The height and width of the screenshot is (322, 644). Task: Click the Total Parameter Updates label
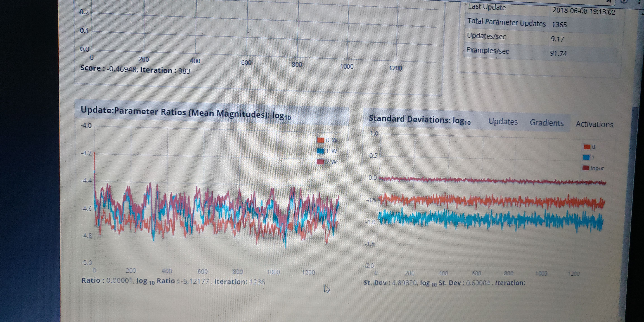506,22
